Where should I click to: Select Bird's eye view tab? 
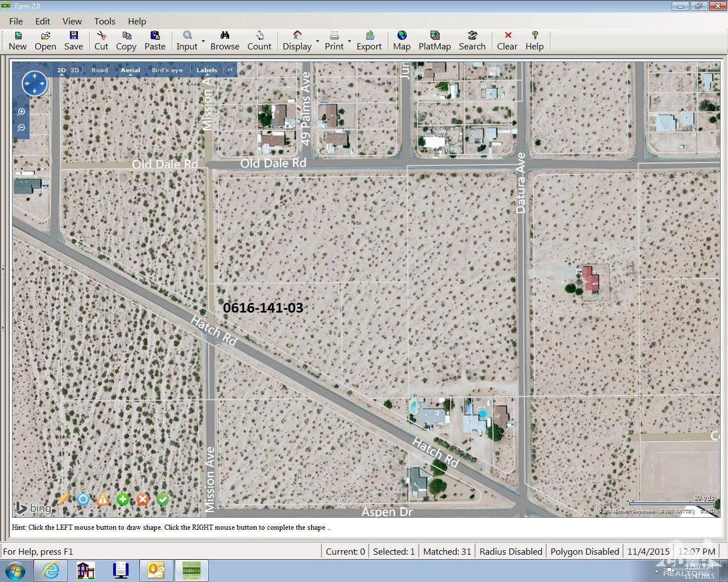(x=167, y=70)
